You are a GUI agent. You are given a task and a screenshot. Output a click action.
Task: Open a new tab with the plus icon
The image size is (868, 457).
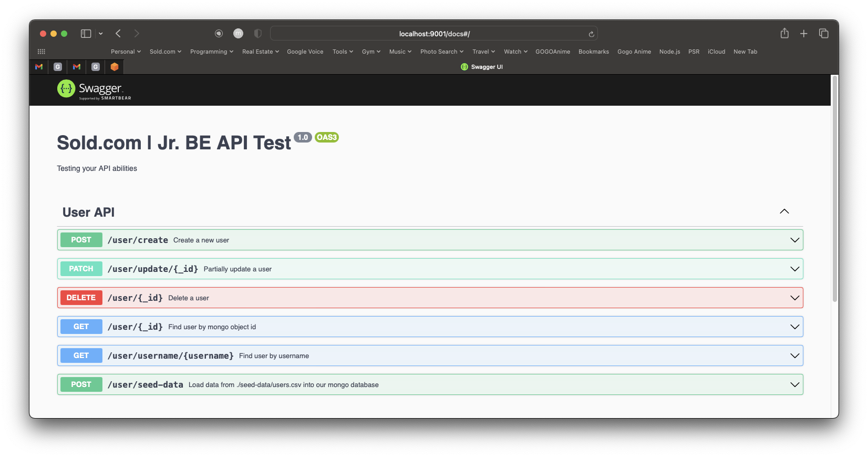pyautogui.click(x=803, y=34)
